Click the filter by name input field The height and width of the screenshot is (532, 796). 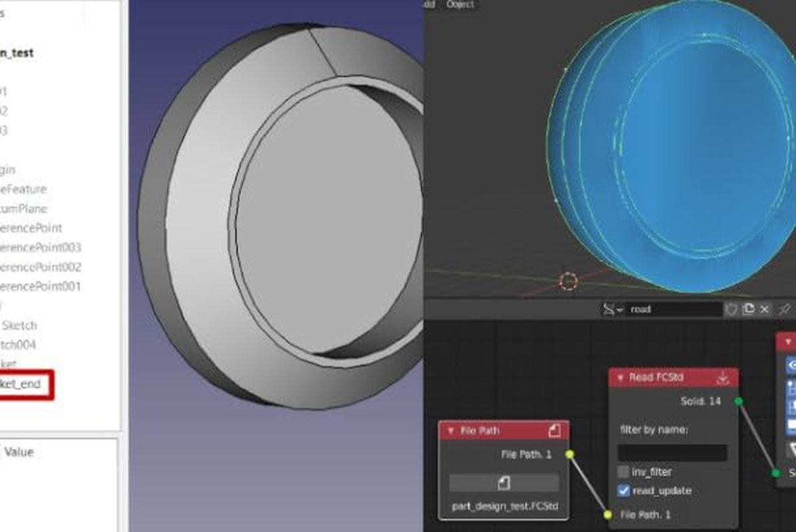pos(672,453)
